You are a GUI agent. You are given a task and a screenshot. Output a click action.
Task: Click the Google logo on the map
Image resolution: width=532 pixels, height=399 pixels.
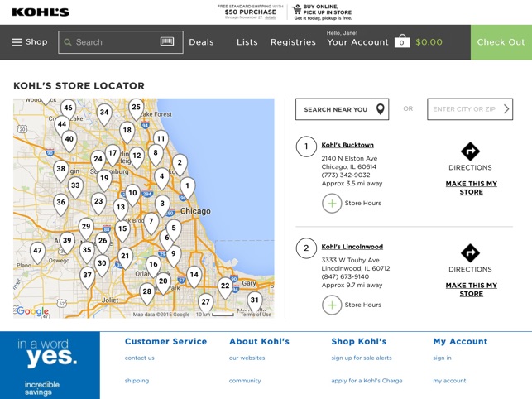coord(32,310)
